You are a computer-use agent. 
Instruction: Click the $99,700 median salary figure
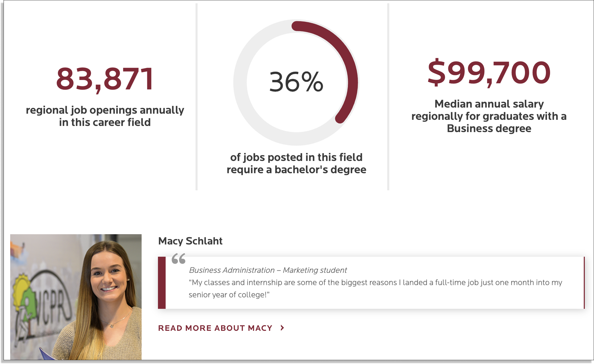pyautogui.click(x=489, y=73)
